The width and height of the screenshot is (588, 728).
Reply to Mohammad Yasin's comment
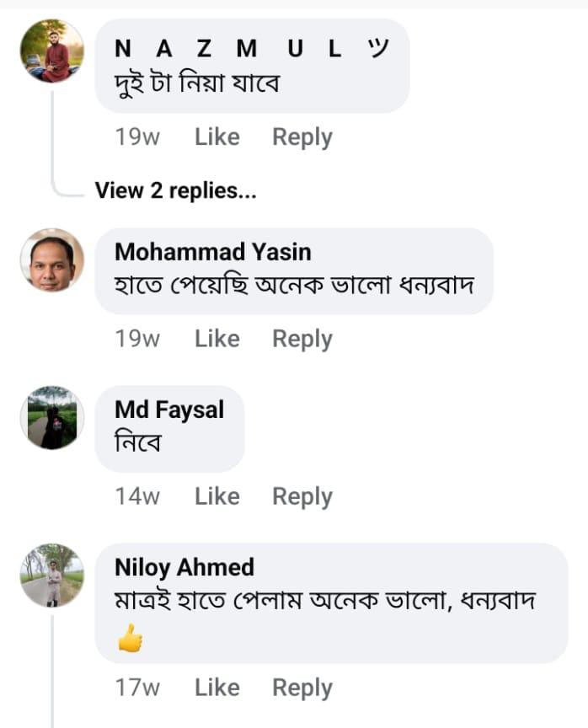click(302, 339)
